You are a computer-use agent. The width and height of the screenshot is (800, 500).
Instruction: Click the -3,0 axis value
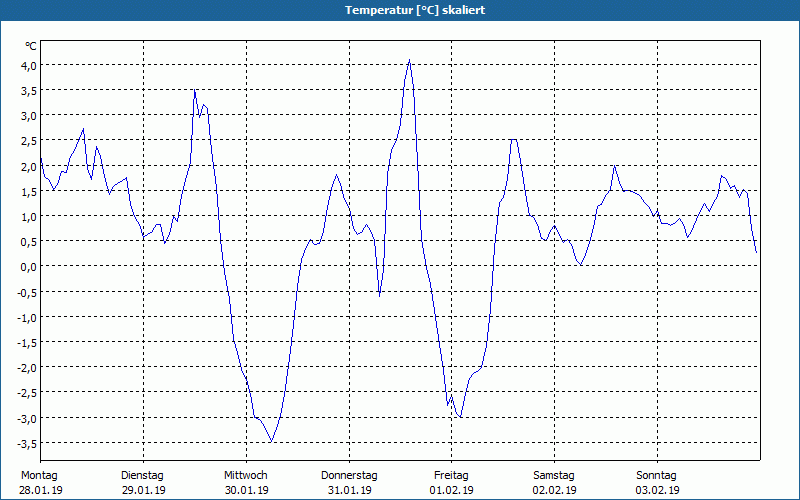coord(27,418)
